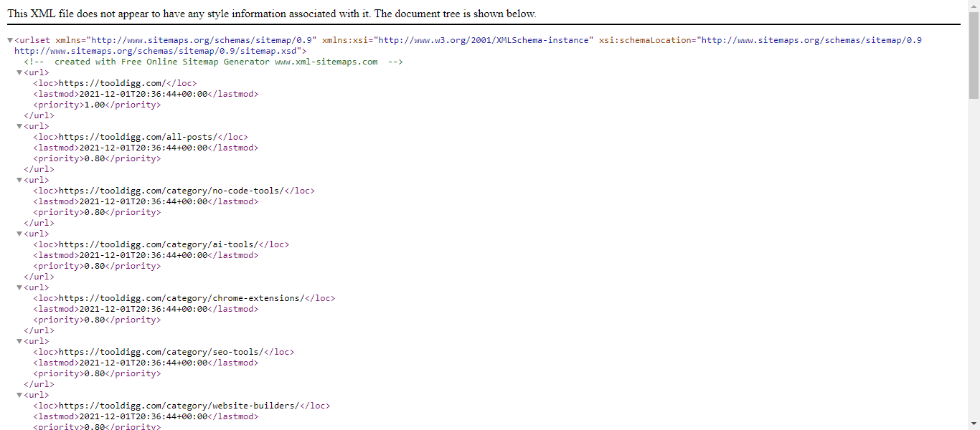Click the website-builders category URL text
The width and height of the screenshot is (980, 430).
(x=179, y=406)
